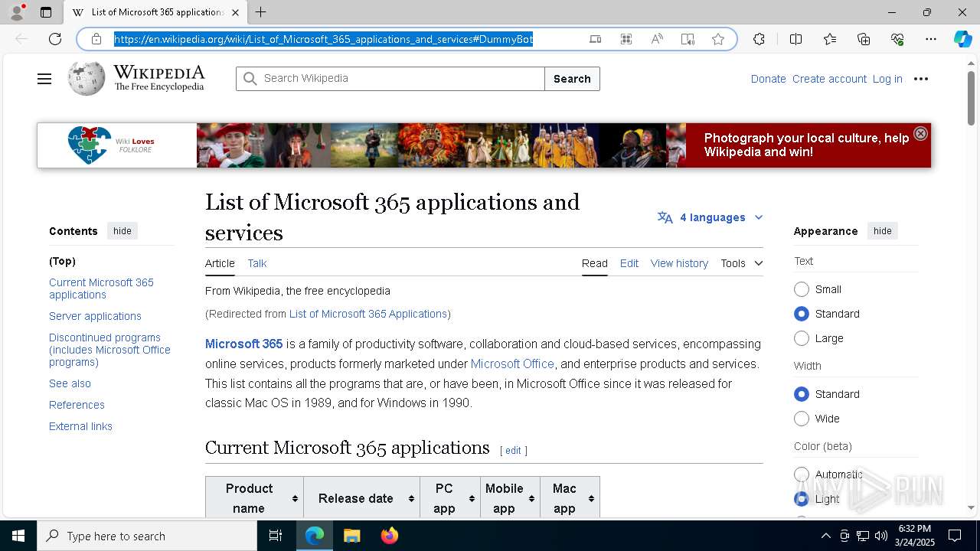Image resolution: width=980 pixels, height=551 pixels.
Task: Close the Wiki Loves Folklore banner
Action: click(920, 133)
